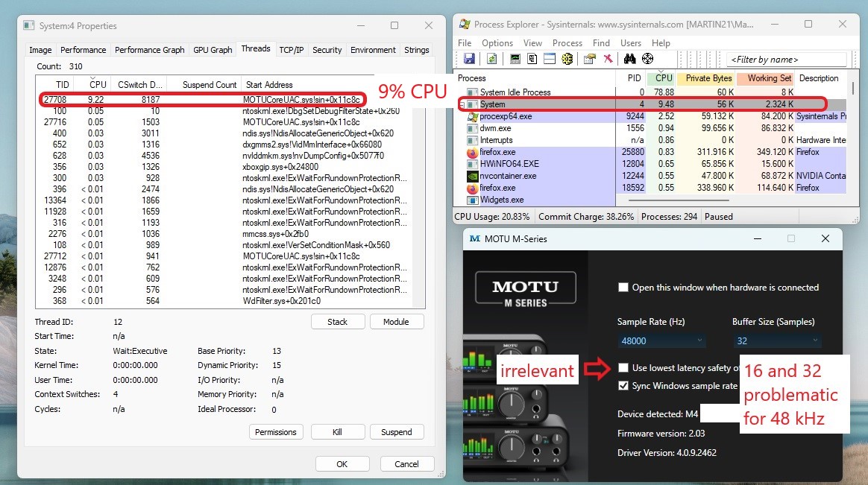Click Commit Charge: 38.26% in status bar
The width and height of the screenshot is (868, 485).
(585, 217)
